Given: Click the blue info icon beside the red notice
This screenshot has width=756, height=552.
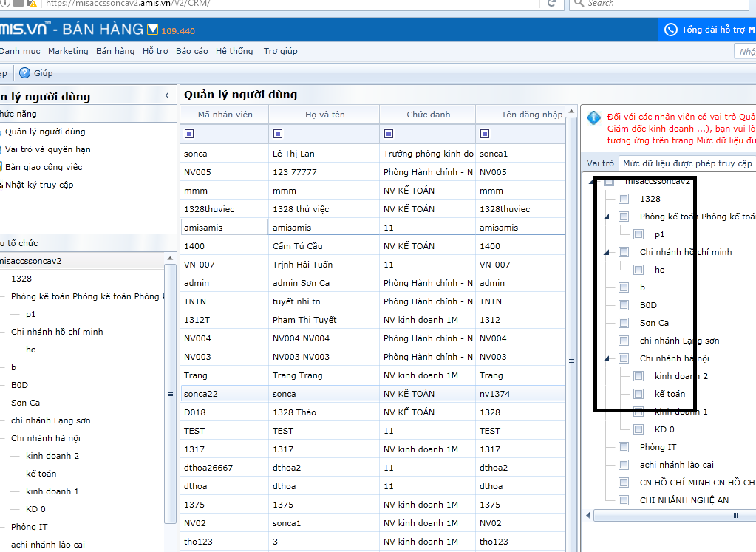Looking at the screenshot, I should [x=593, y=117].
